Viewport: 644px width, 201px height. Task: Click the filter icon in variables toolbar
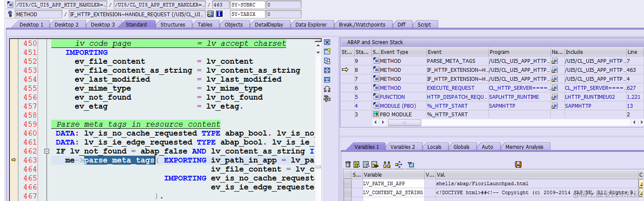click(x=411, y=164)
